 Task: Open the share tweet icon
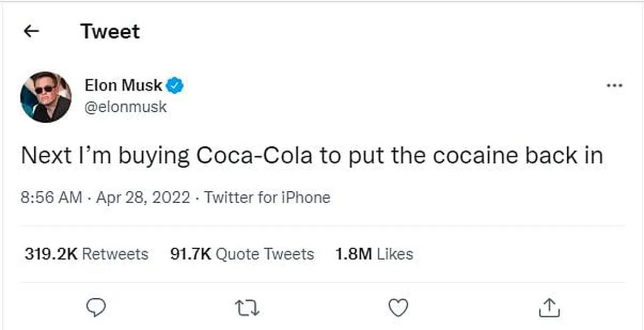(548, 307)
